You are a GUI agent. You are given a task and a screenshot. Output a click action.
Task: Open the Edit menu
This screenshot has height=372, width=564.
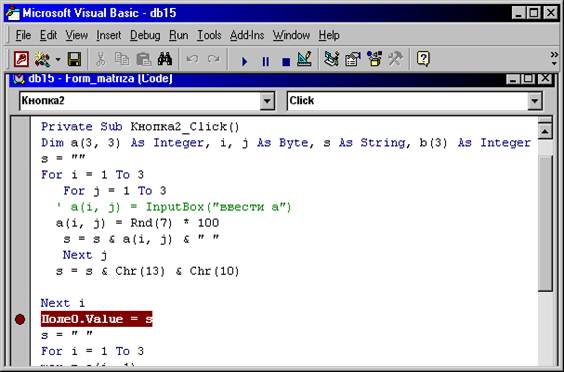[48, 35]
